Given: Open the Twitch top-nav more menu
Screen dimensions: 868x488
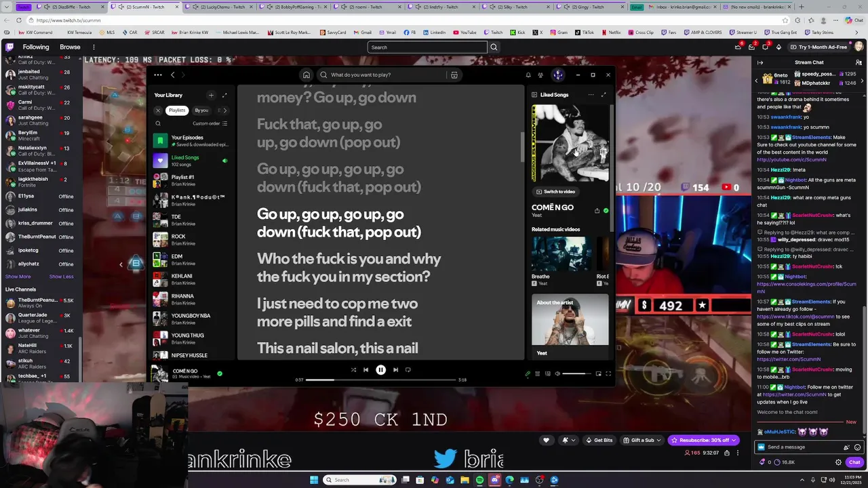Looking at the screenshot, I should click(94, 47).
